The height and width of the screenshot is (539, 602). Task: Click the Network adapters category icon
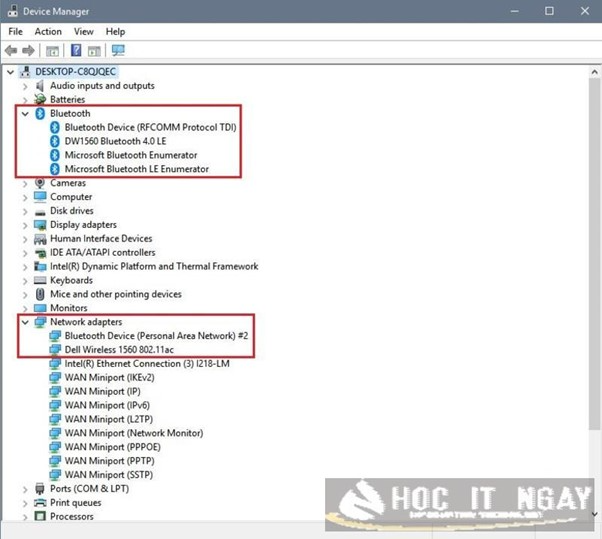pyautogui.click(x=40, y=322)
